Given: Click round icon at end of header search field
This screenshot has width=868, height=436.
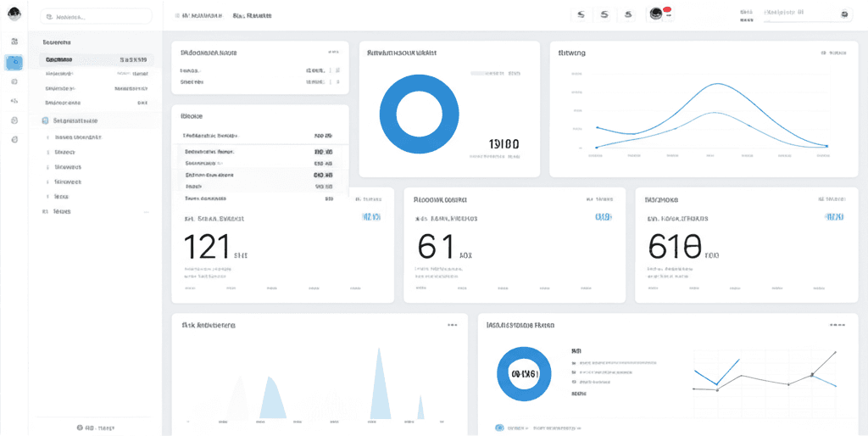Looking at the screenshot, I should (x=843, y=14).
